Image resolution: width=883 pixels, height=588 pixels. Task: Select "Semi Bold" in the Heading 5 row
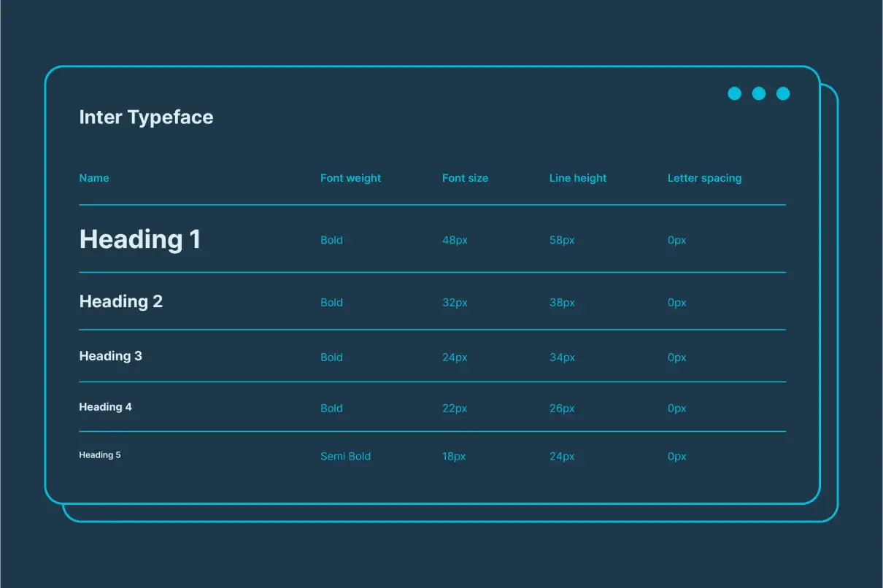pos(346,457)
